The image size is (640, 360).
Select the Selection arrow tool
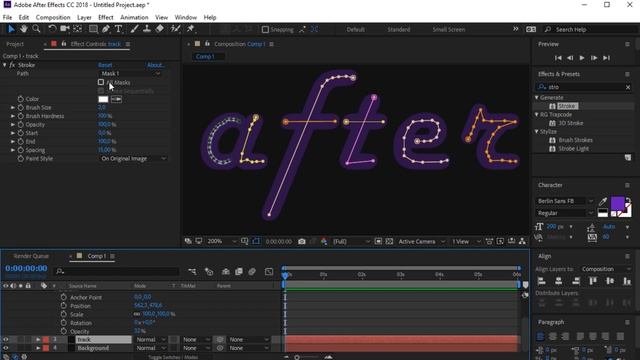pos(11,29)
